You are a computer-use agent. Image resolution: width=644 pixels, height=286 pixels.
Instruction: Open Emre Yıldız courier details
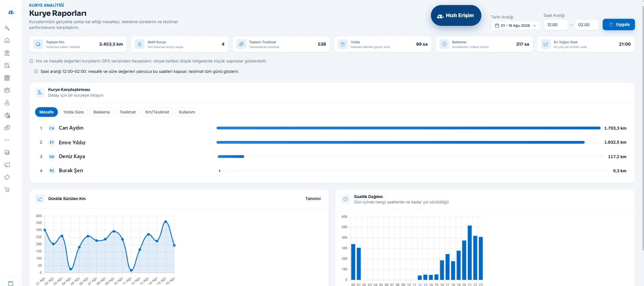coord(332,142)
